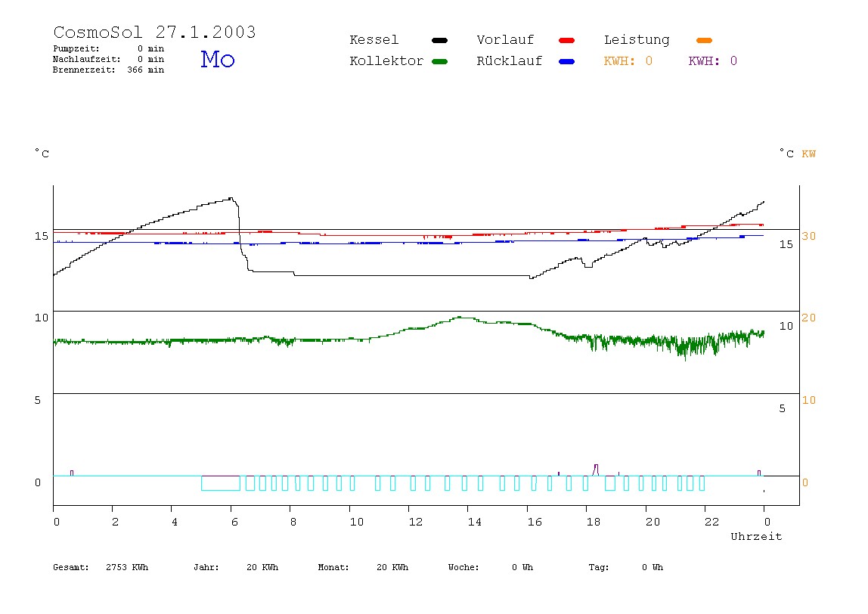Click the title 'CosmoSol 27.1.2003'

tap(154, 32)
